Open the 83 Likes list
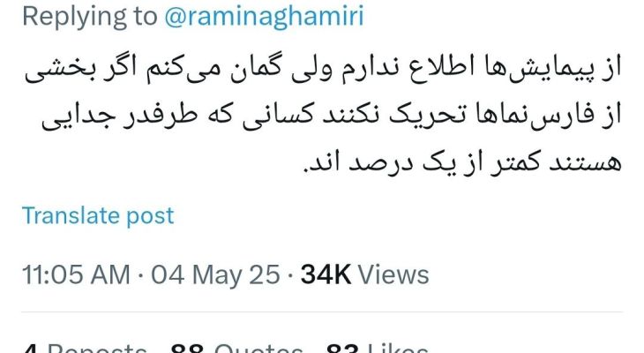Viewport: 644px width, 353px height. [x=377, y=349]
